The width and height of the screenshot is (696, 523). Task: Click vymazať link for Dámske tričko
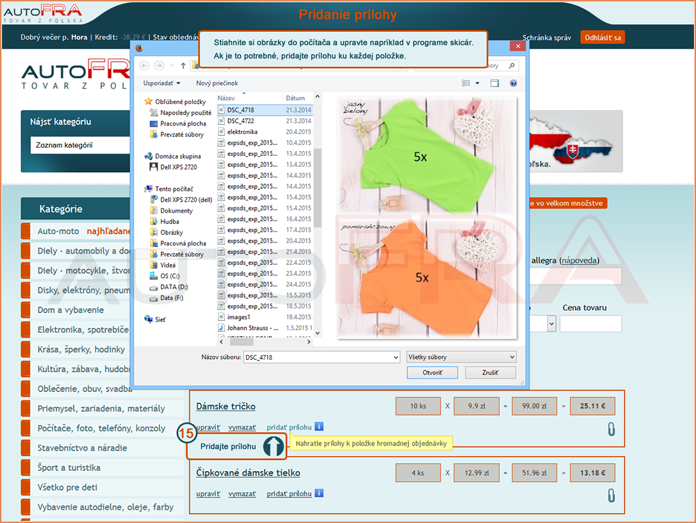pos(242,427)
